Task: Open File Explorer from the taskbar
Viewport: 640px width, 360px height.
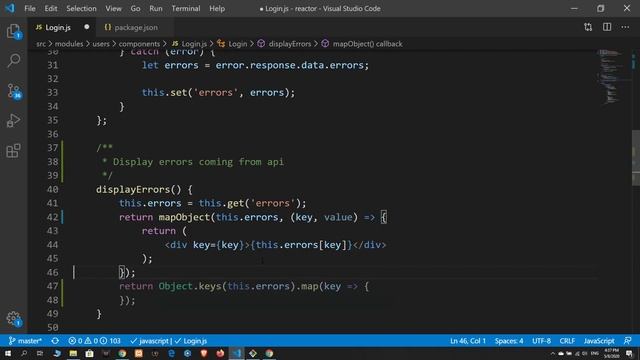Action: 73,353
